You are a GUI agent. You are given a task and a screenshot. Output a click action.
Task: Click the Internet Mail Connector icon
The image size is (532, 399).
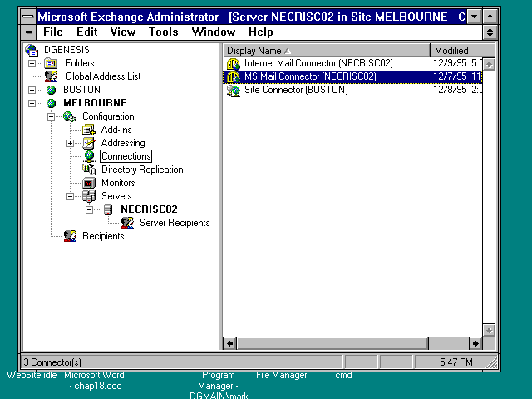click(x=234, y=63)
